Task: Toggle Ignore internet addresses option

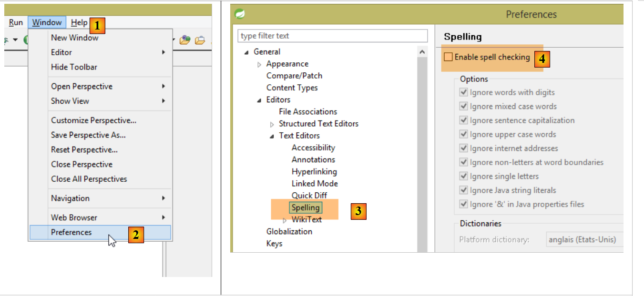Action: [x=463, y=148]
